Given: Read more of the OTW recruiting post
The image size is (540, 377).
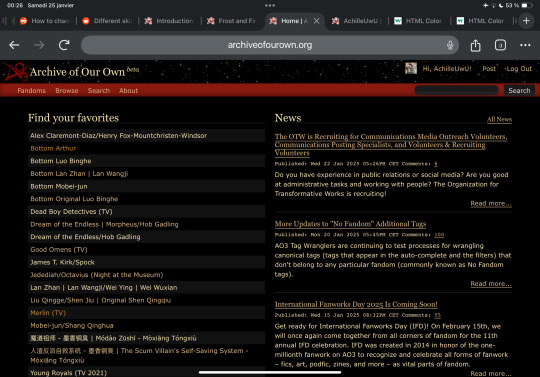Looking at the screenshot, I should click(491, 203).
